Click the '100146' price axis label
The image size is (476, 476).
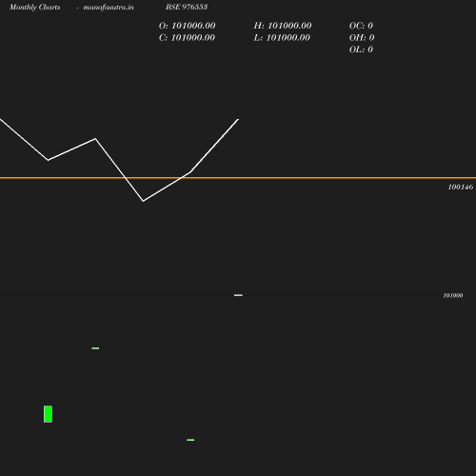tap(460, 187)
